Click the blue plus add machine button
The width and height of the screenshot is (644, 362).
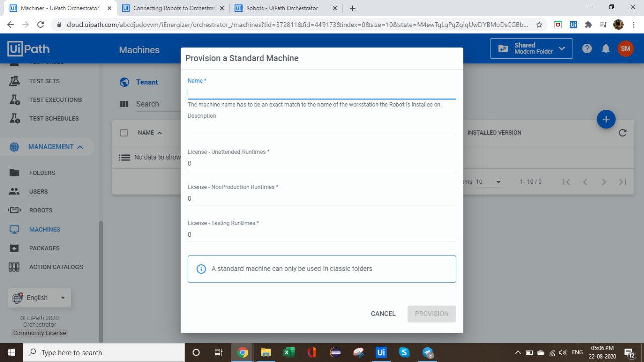(606, 119)
